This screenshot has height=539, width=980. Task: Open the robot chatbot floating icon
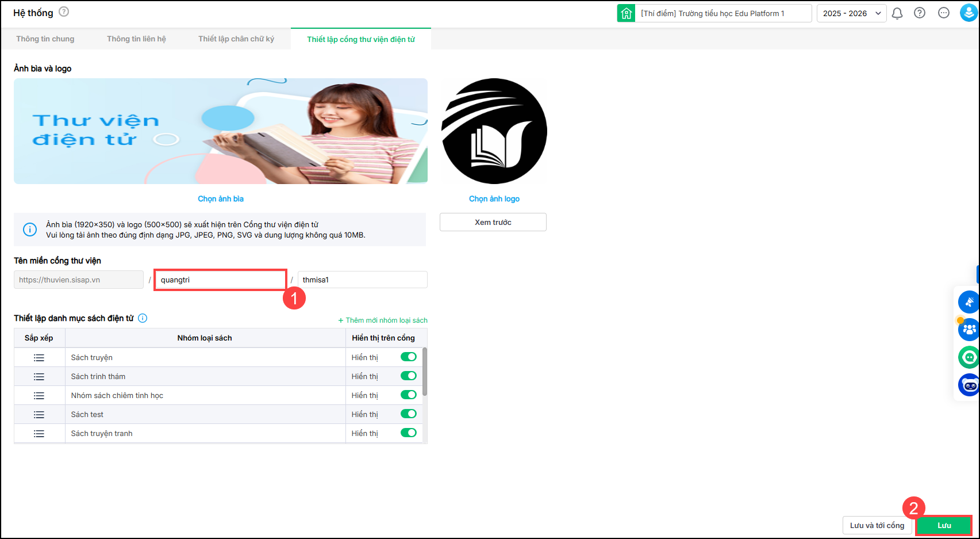pos(969,385)
